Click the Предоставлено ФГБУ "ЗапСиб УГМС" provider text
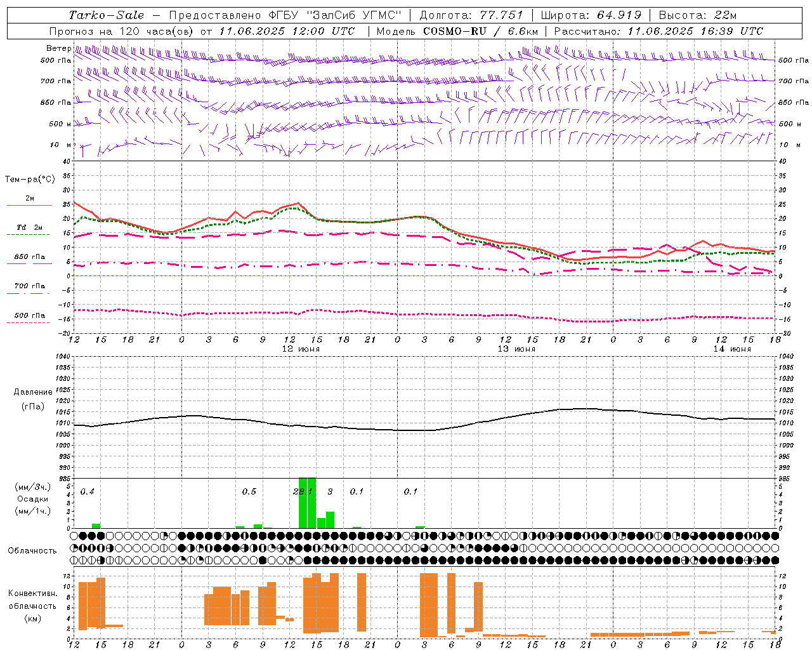 [x=285, y=15]
